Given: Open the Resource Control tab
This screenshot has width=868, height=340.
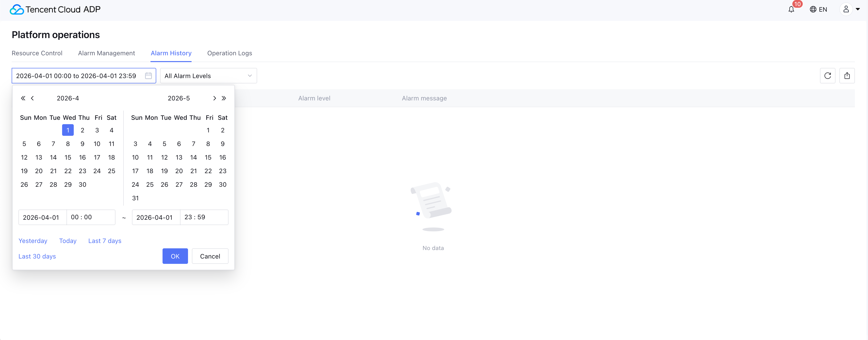Looking at the screenshot, I should coord(37,53).
